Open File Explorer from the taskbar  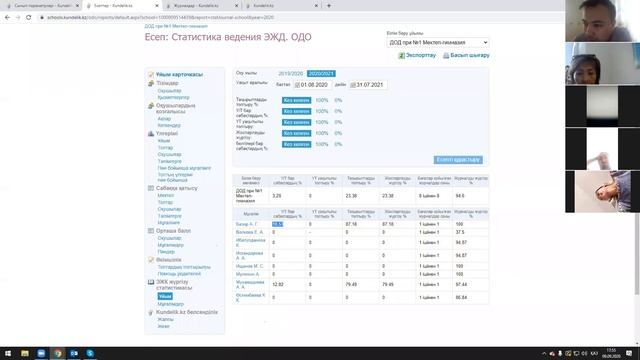tap(25, 353)
